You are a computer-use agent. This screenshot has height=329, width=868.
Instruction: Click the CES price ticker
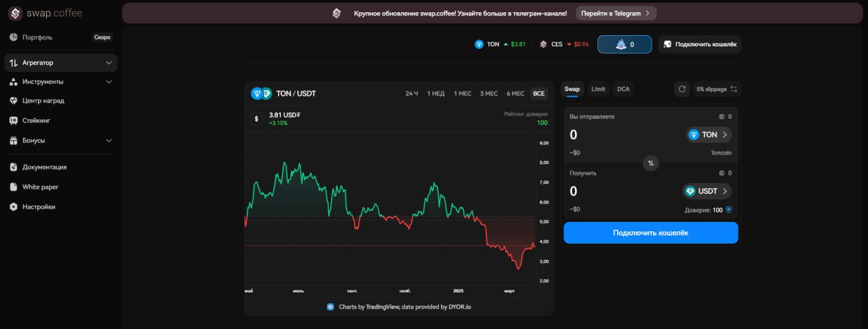click(564, 44)
